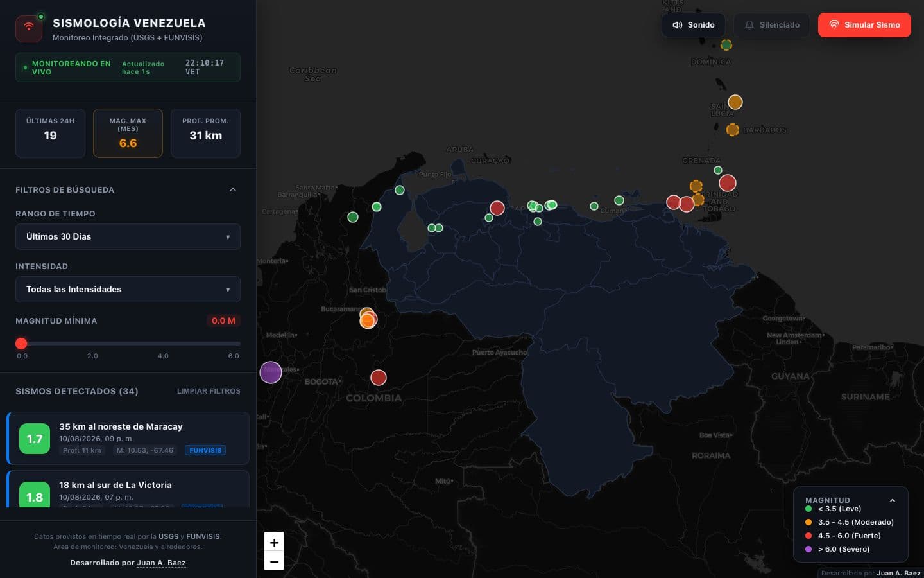924x578 pixels.
Task: Select the dashed marker above the Dominica label
Action: [x=726, y=45]
